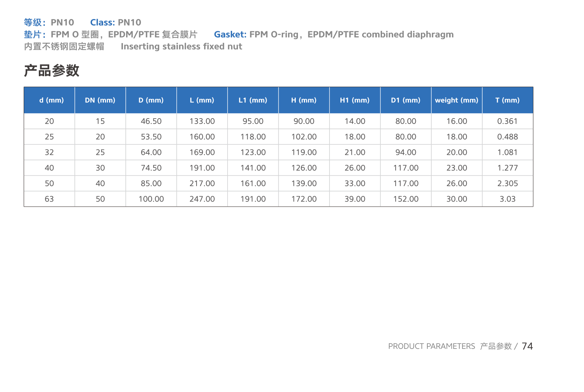Select the cell with value 126.00

click(x=304, y=168)
